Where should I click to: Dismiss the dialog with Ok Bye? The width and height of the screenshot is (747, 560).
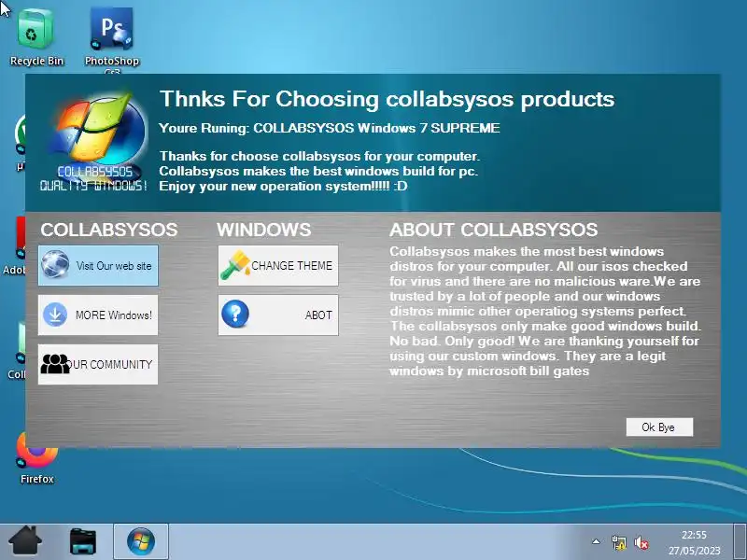pos(659,427)
